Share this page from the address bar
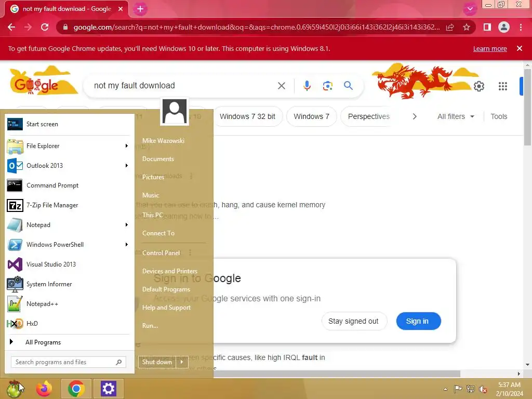Viewport: 532px width, 399px height. tap(450, 27)
